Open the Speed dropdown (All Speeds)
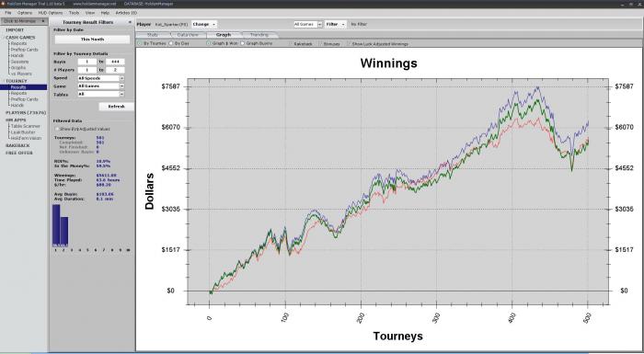Image resolution: width=644 pixels, height=354 pixels. pyautogui.click(x=101, y=78)
